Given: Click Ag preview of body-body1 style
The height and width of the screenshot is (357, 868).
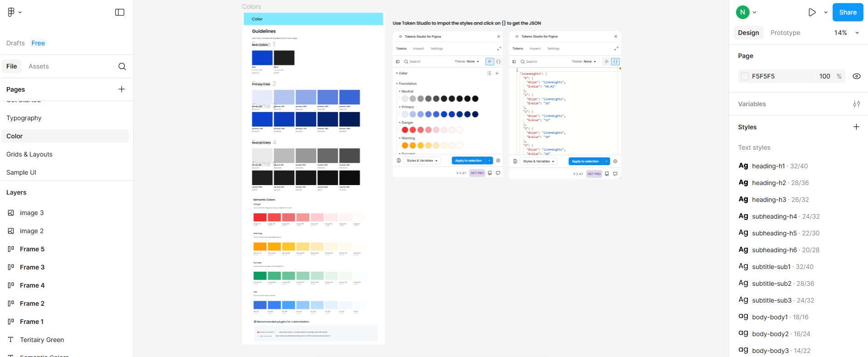Looking at the screenshot, I should (743, 317).
